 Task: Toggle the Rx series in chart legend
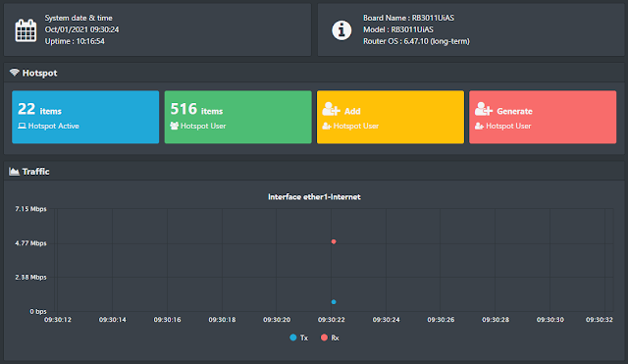click(x=330, y=338)
